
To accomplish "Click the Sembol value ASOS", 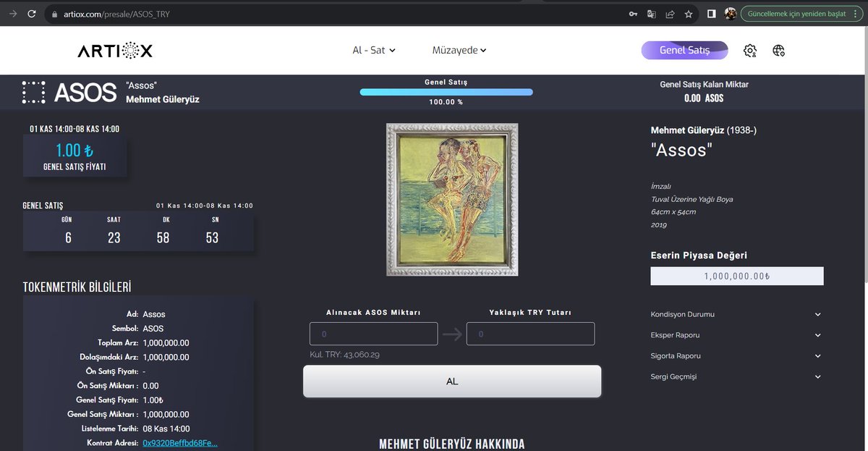I will tap(153, 329).
